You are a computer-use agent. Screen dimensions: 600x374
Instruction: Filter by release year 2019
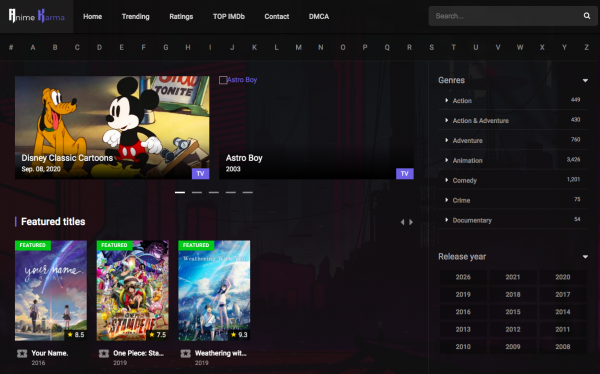(463, 294)
